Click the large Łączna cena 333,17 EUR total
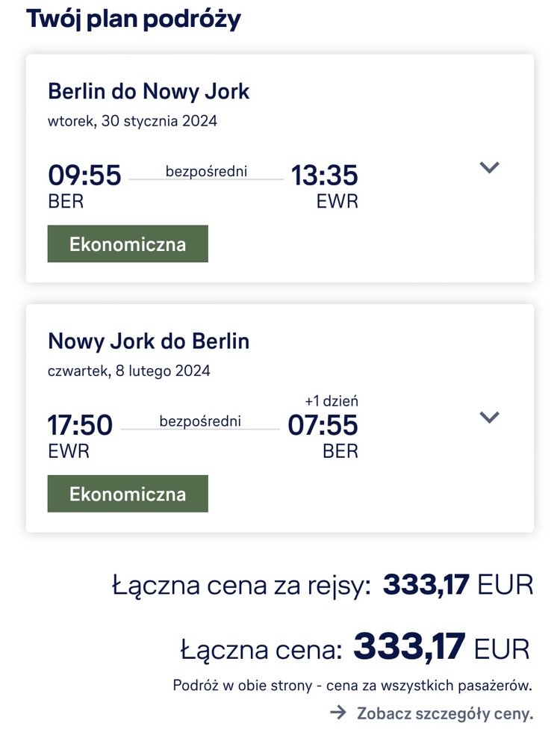Viewport: 560px width, 747px height. tap(441, 647)
